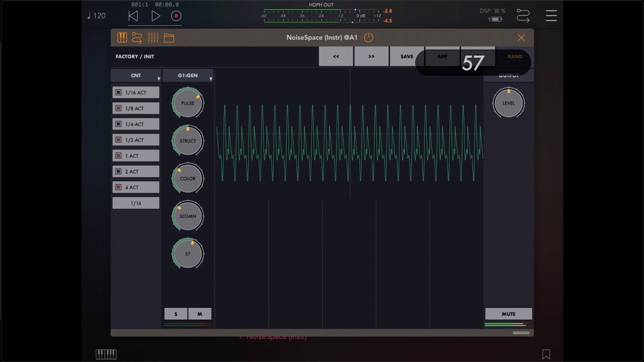
Task: Select the horizontal scrollbar handle at bottom
Action: [521, 333]
